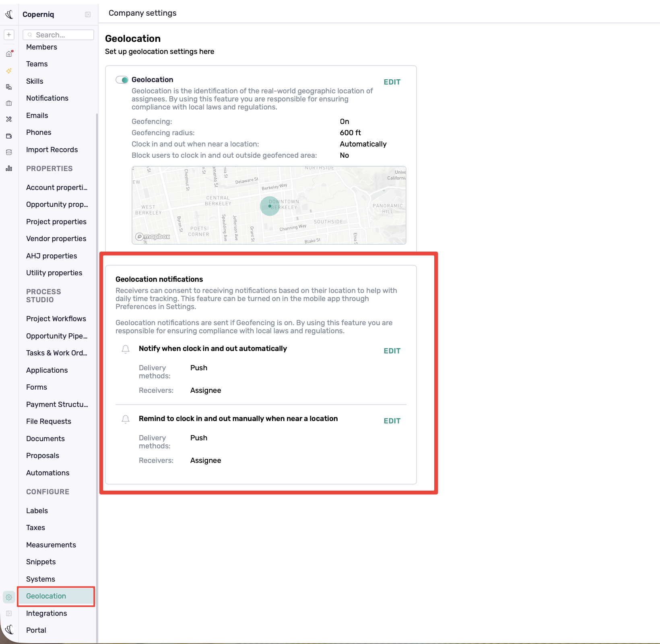Open the database cylinder icon in the rail
The height and width of the screenshot is (644, 660).
tap(9, 152)
